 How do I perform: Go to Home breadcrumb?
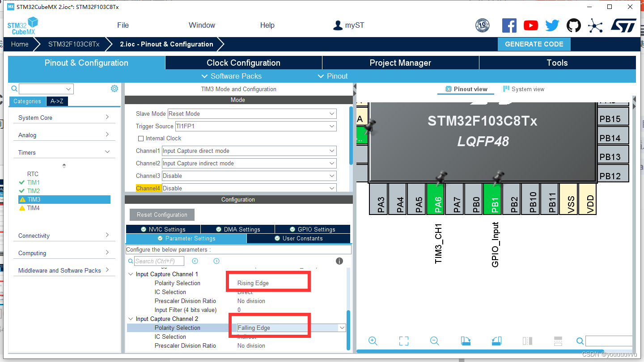point(20,44)
